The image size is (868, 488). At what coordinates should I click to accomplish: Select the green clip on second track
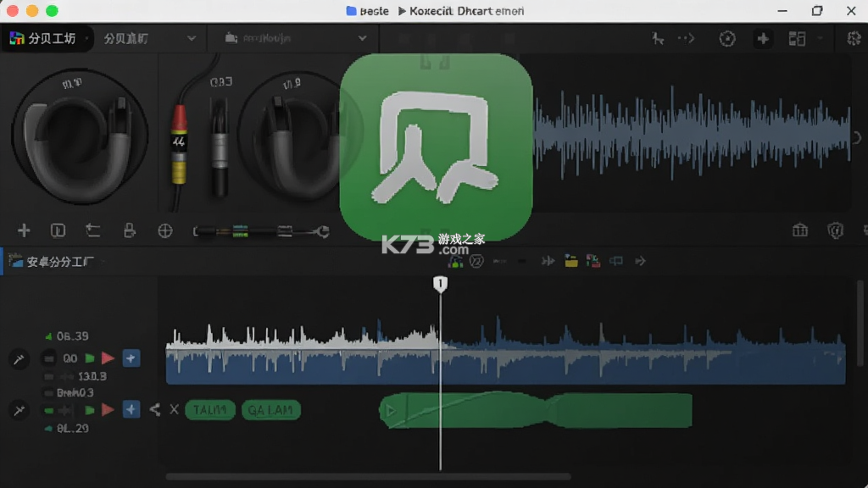(x=536, y=410)
